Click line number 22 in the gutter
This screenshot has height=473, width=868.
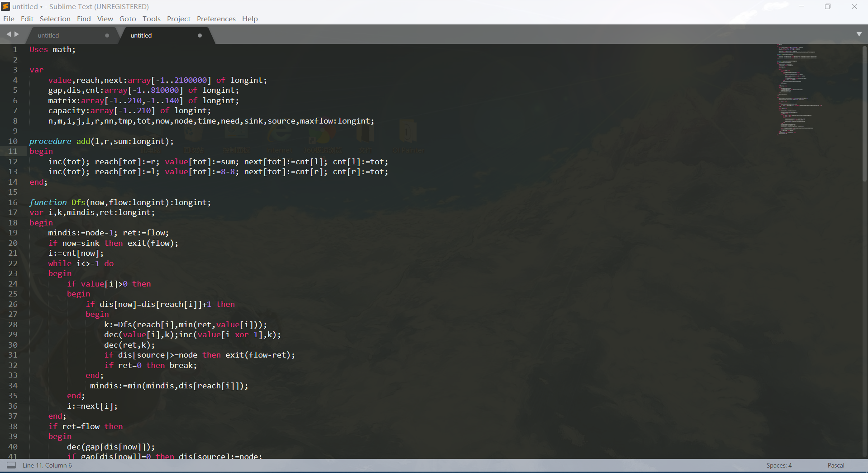[x=13, y=263]
